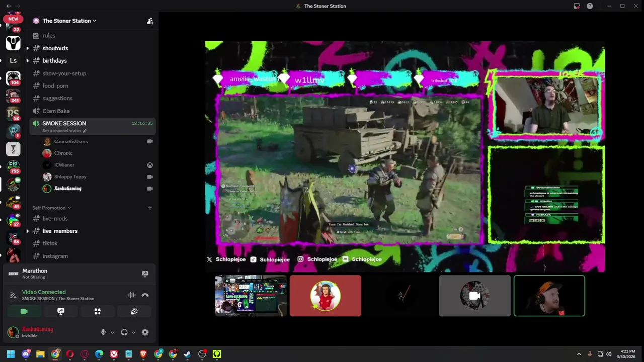Image resolution: width=644 pixels, height=362 pixels.
Task: Open the rules channel
Action: (49, 36)
